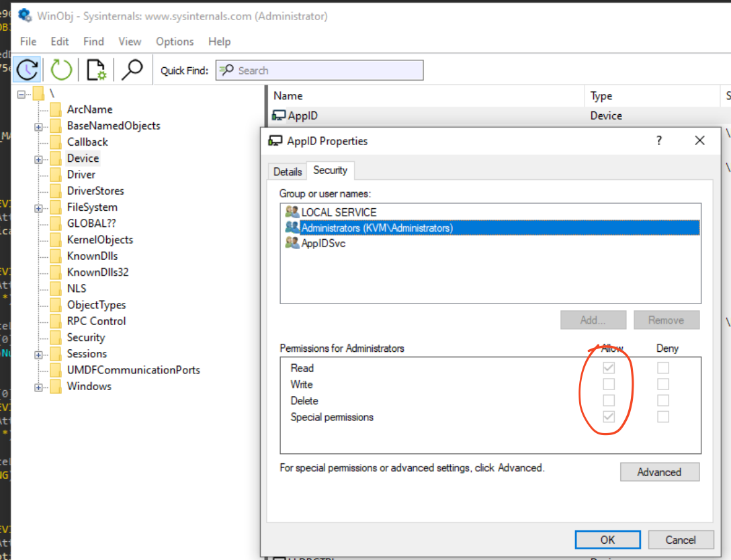Toggle the auto-refresh clock icon in toolbar

tap(27, 70)
